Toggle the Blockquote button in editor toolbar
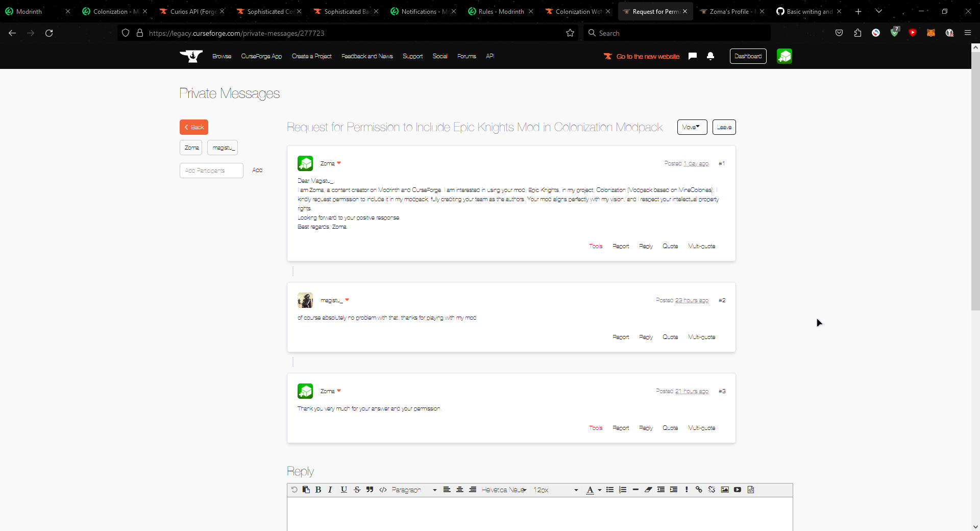 [x=370, y=490]
